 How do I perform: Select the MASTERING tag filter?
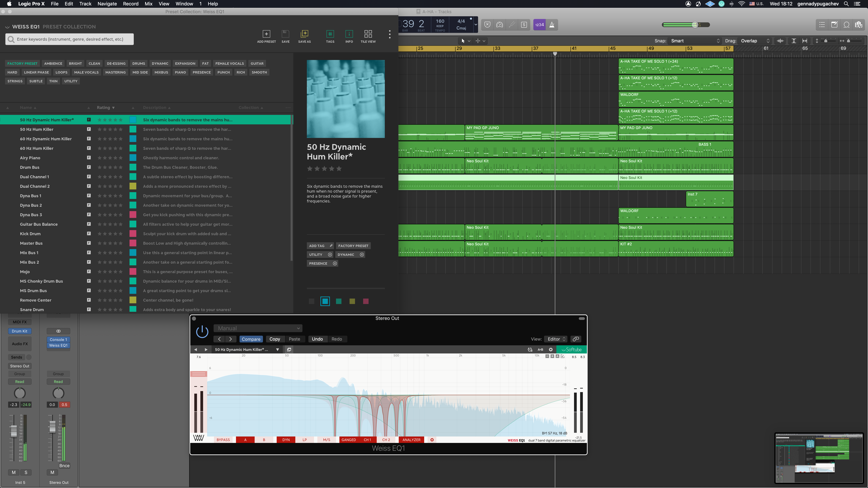[115, 72]
